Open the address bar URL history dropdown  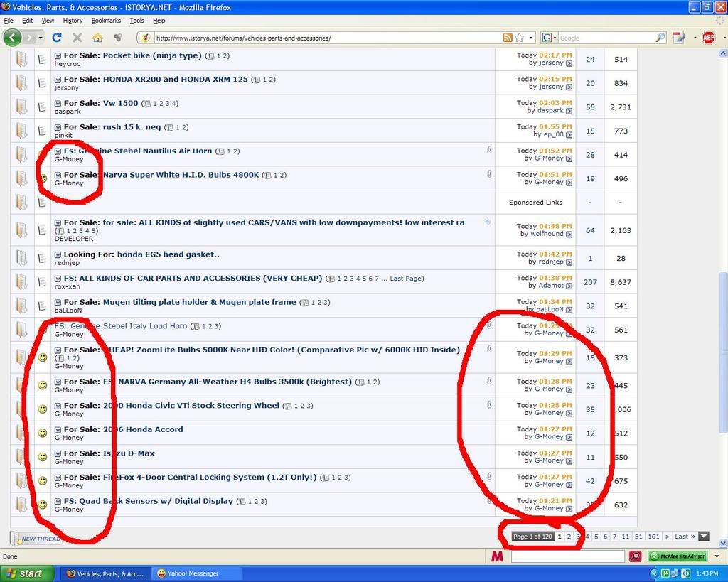531,38
